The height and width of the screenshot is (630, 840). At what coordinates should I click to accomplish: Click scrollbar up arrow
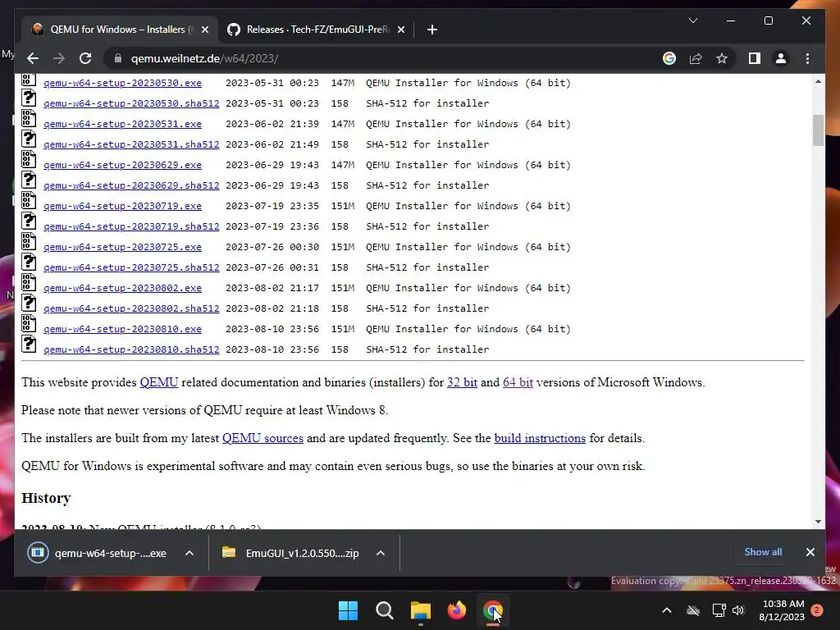[x=818, y=81]
